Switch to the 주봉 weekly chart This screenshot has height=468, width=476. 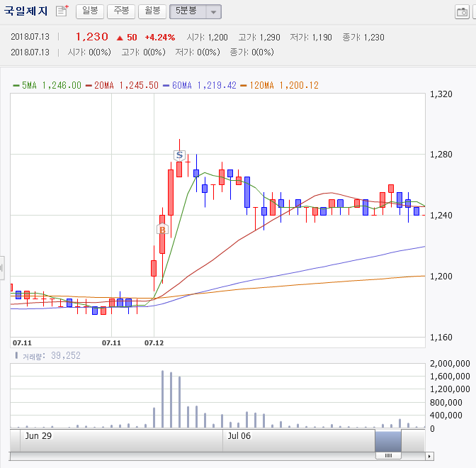point(121,11)
